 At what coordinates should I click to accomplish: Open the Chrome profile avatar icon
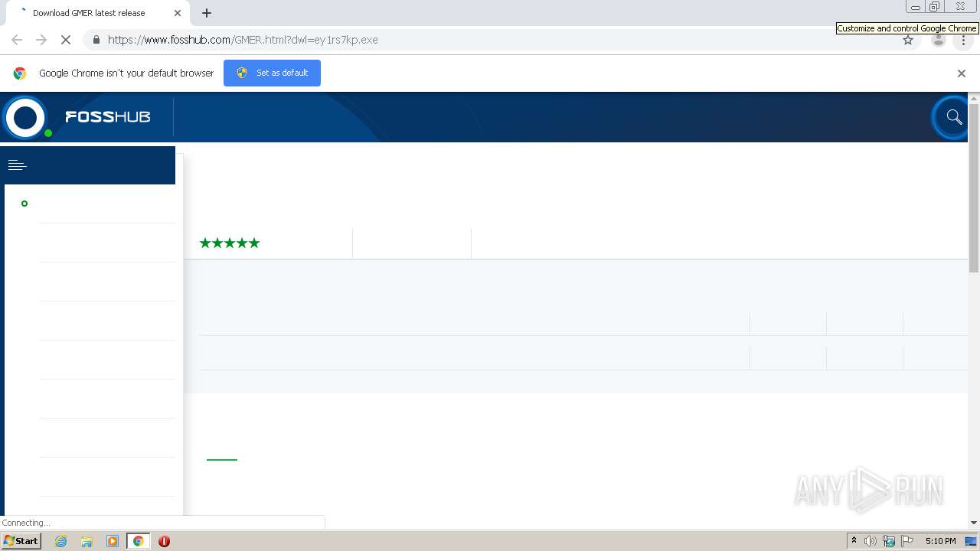tap(939, 40)
